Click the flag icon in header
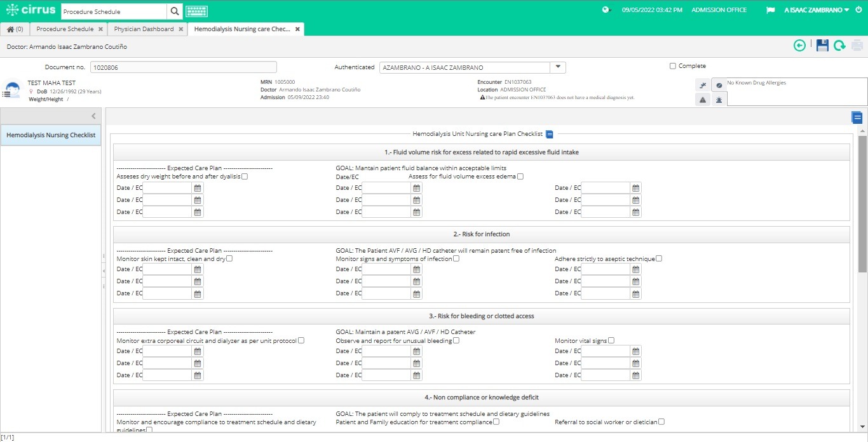The height and width of the screenshot is (442, 868). [x=770, y=10]
